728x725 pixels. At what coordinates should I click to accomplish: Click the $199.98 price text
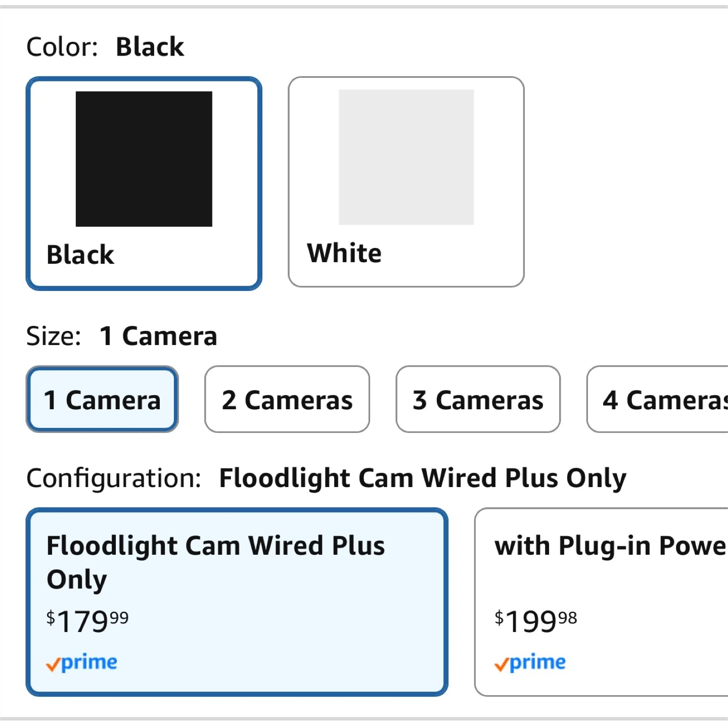pyautogui.click(x=535, y=621)
